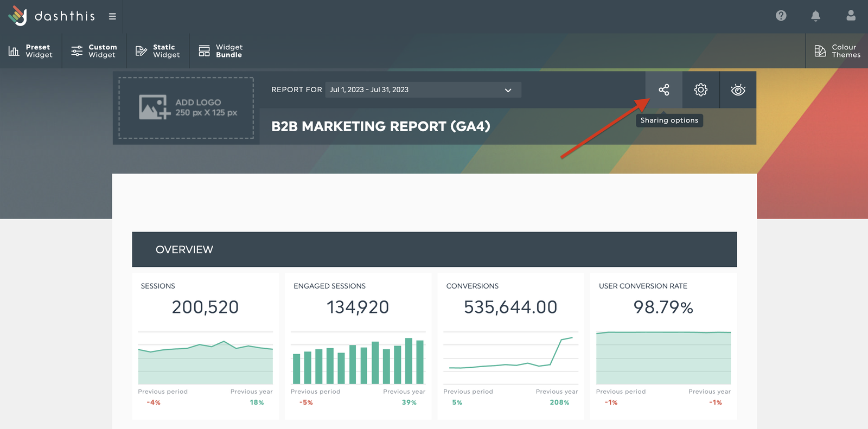The image size is (868, 429).
Task: Open the notifications bell
Action: click(x=815, y=16)
